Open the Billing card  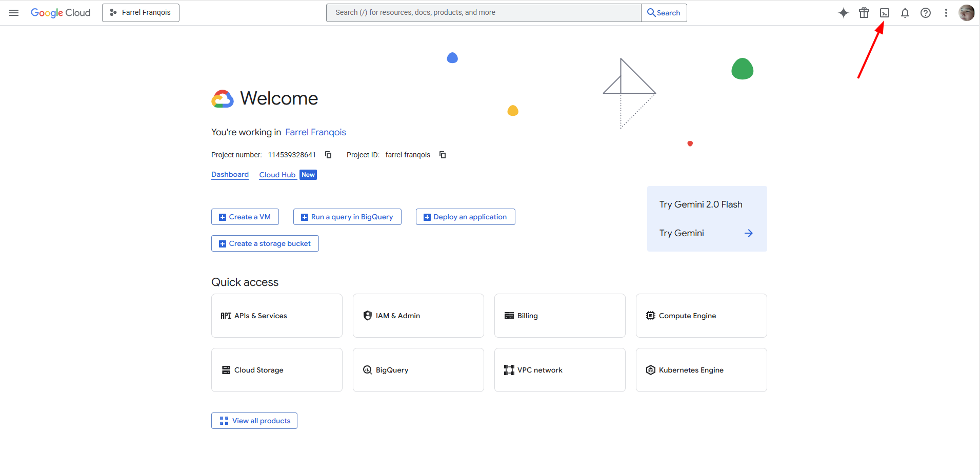pyautogui.click(x=560, y=316)
